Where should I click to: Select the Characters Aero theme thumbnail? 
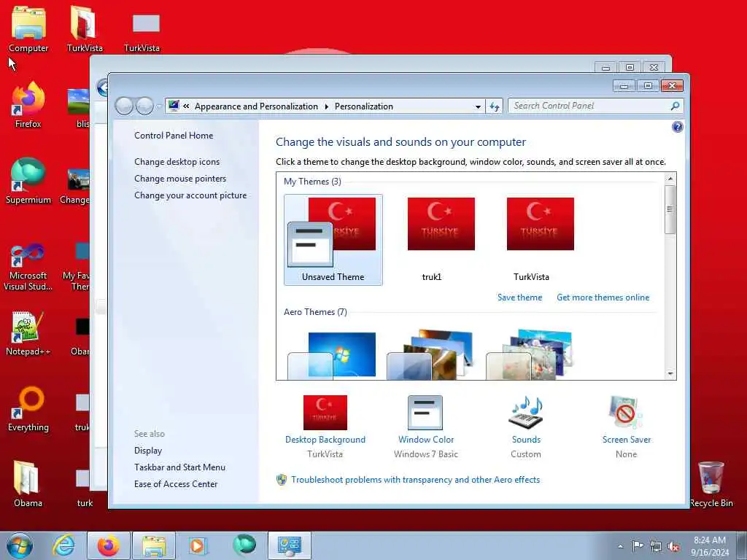530,354
